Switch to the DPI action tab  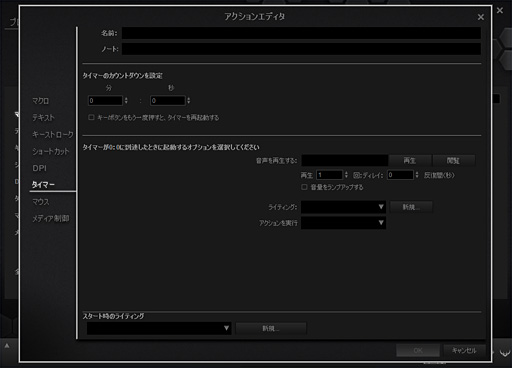39,168
